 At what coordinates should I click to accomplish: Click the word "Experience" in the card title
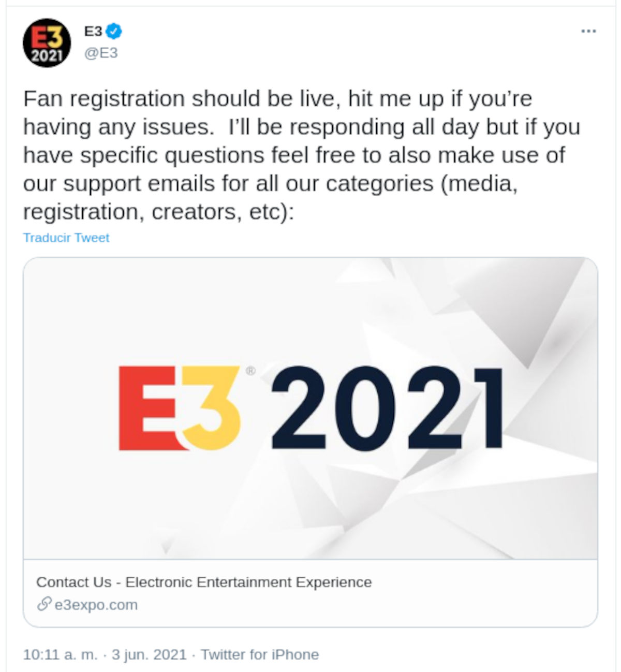coord(334,582)
